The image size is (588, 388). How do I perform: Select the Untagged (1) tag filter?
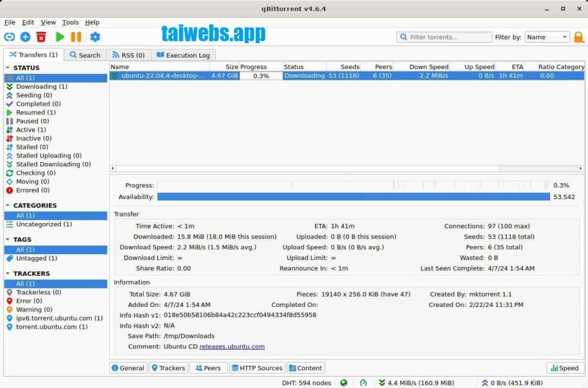56,258
